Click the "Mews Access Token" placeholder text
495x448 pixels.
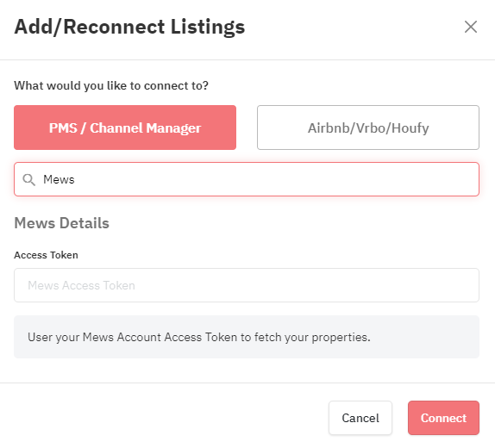pos(81,285)
